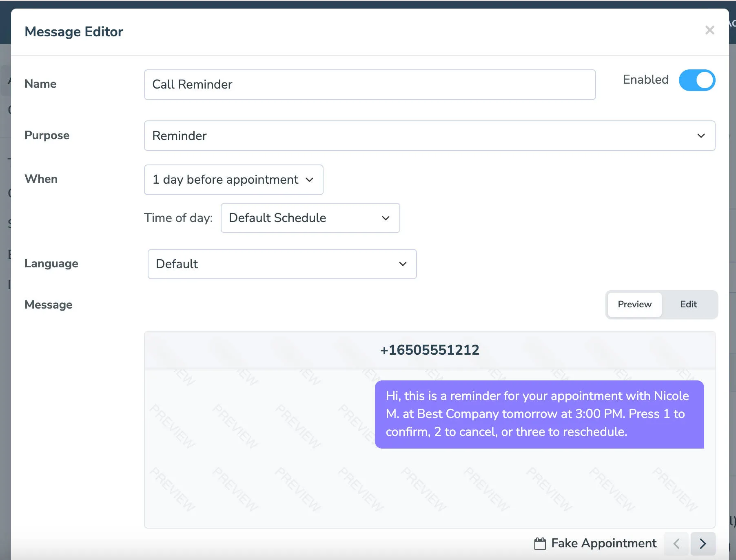Open the Default language dropdown
Screen dimensions: 736x560
pyautogui.click(x=282, y=264)
